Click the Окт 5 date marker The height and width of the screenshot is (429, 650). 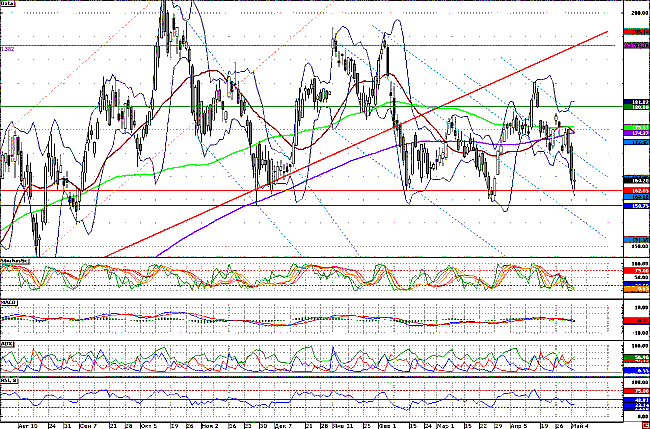pos(150,424)
